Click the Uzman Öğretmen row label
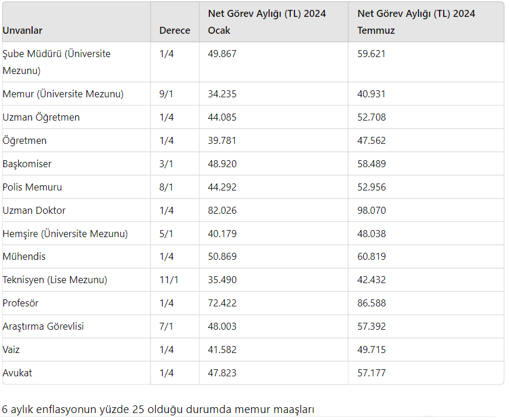Viewport: 509px width, 420px height. [x=41, y=117]
